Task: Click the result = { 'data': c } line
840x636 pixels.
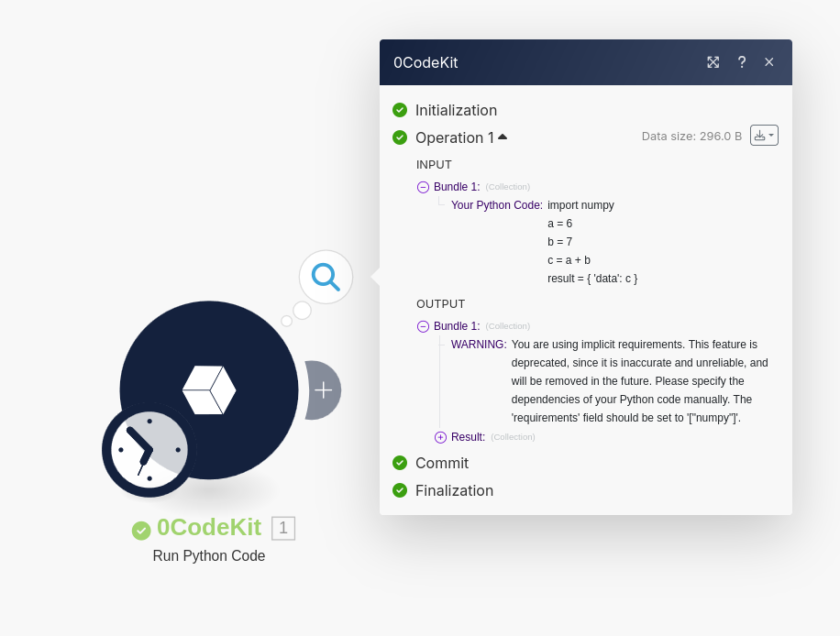Action: coord(592,279)
